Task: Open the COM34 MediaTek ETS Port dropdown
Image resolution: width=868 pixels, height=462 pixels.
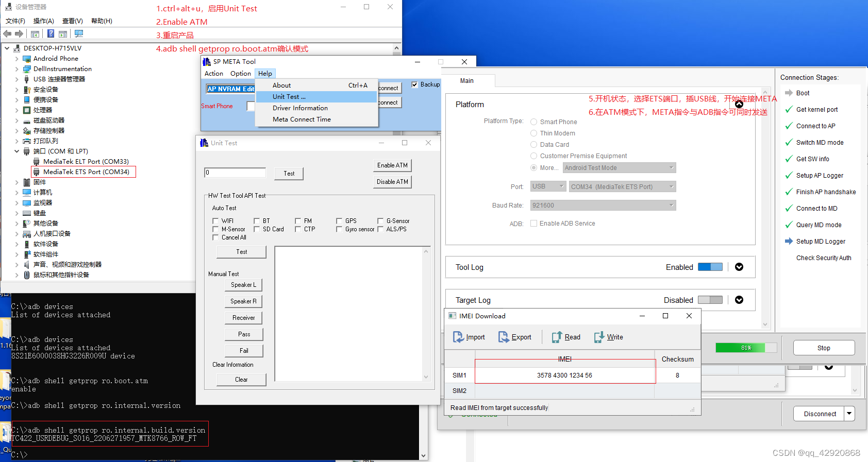Action: coord(622,186)
